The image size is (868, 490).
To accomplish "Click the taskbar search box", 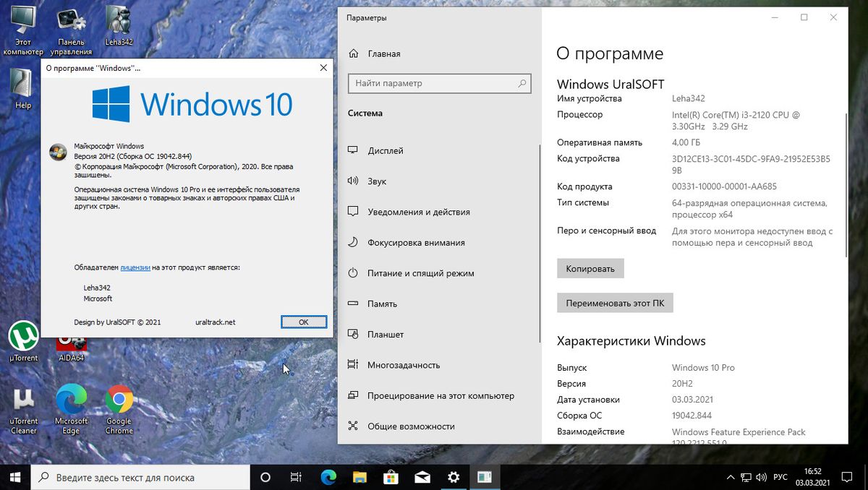I will click(141, 477).
